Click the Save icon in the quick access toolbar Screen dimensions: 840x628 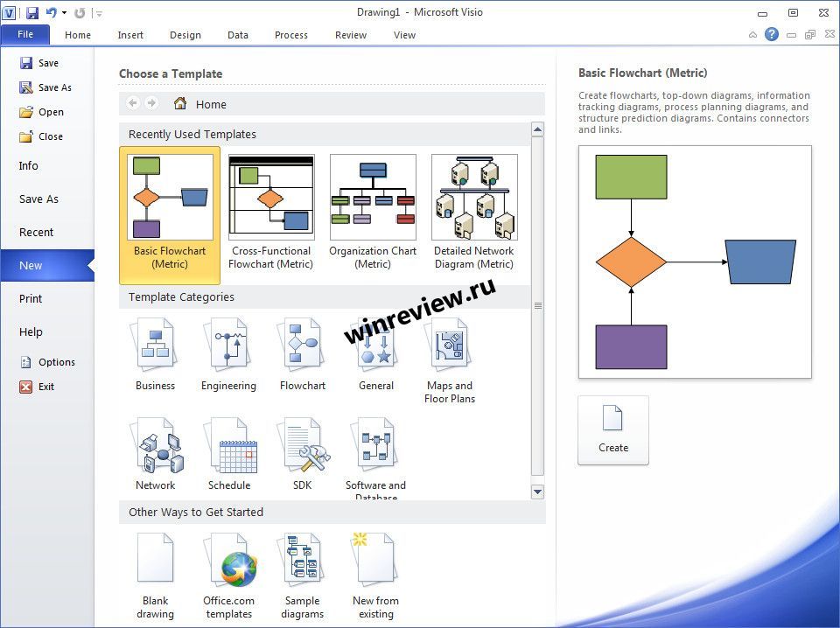click(x=32, y=12)
